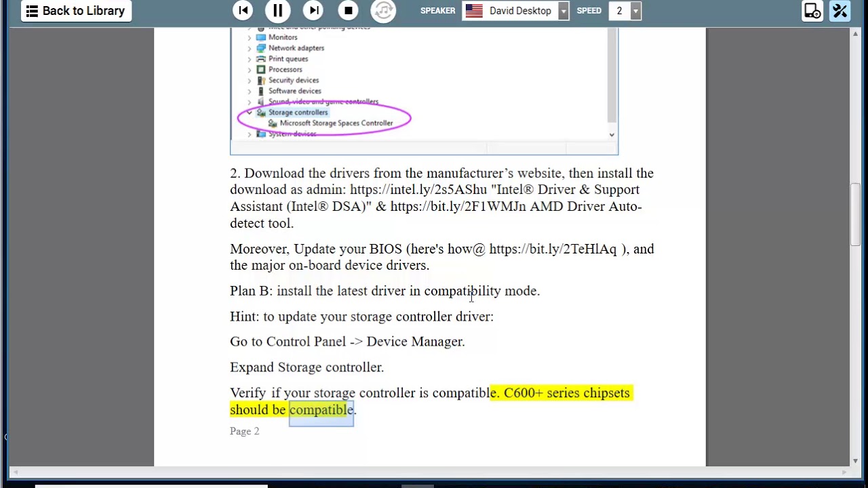Open the David Desktop speaker dropdown
Screen dimensions: 868x488
563,11
